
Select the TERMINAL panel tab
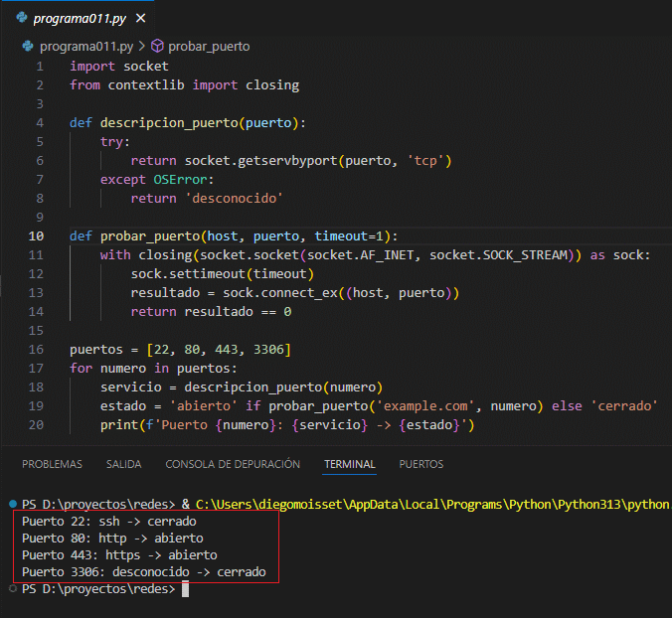349,464
